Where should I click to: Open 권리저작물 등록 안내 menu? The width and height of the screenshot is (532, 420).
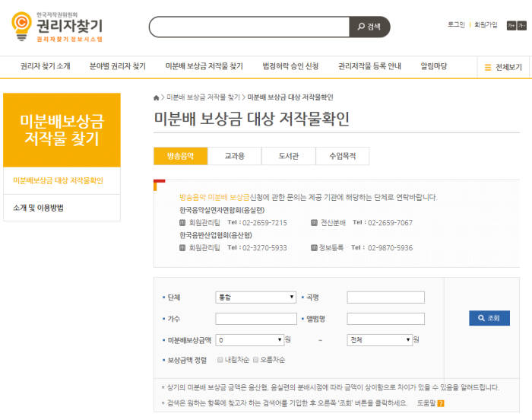tap(369, 66)
